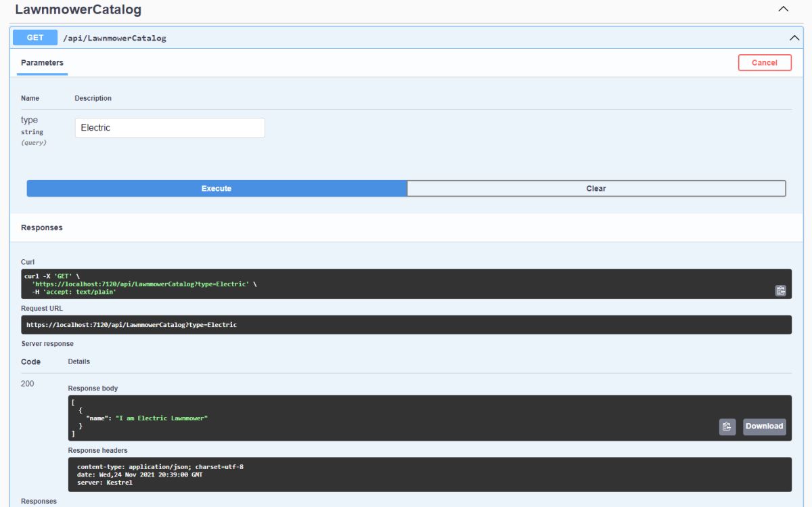Image resolution: width=812 pixels, height=507 pixels.
Task: Click the Response headers label
Action: click(97, 450)
